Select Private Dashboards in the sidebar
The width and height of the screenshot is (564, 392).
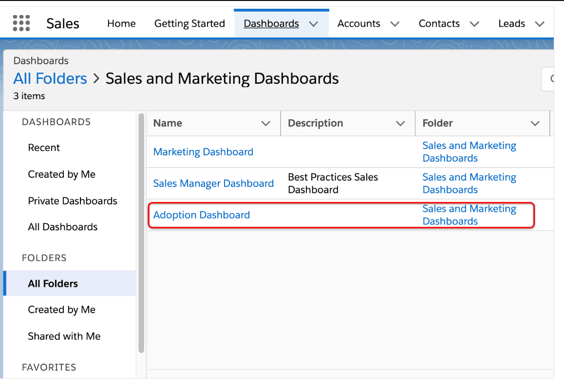(73, 201)
